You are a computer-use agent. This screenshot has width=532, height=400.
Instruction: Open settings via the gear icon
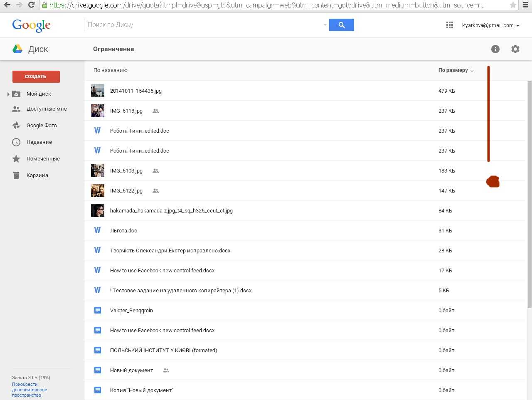tap(515, 49)
